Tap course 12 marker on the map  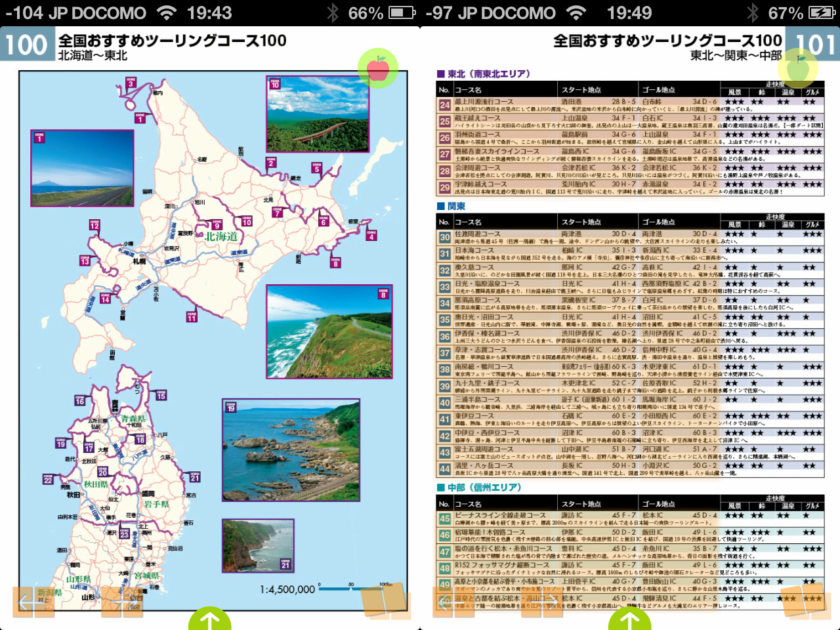[94, 224]
